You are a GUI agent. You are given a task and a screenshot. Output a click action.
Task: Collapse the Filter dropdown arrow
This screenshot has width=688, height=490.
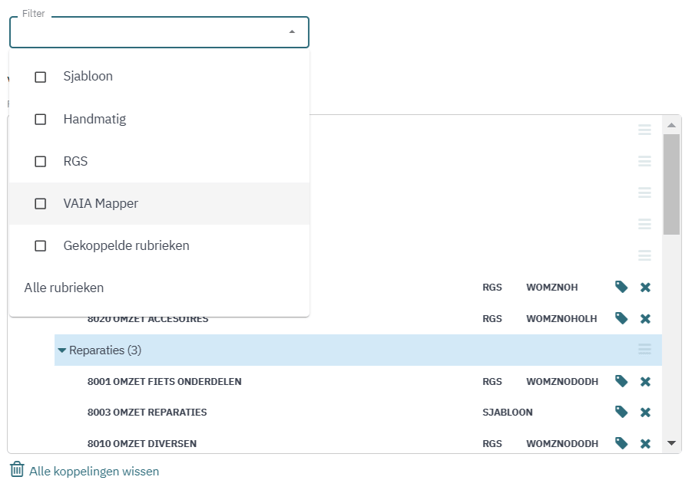[x=292, y=32]
